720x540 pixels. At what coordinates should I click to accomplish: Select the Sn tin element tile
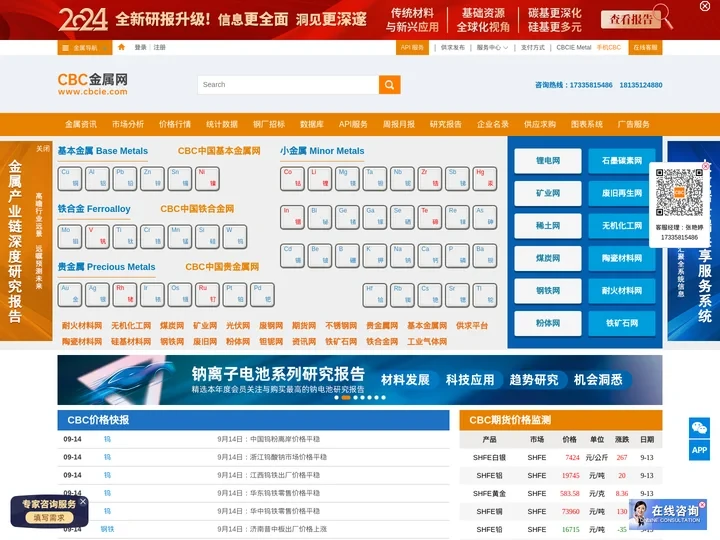(180, 179)
